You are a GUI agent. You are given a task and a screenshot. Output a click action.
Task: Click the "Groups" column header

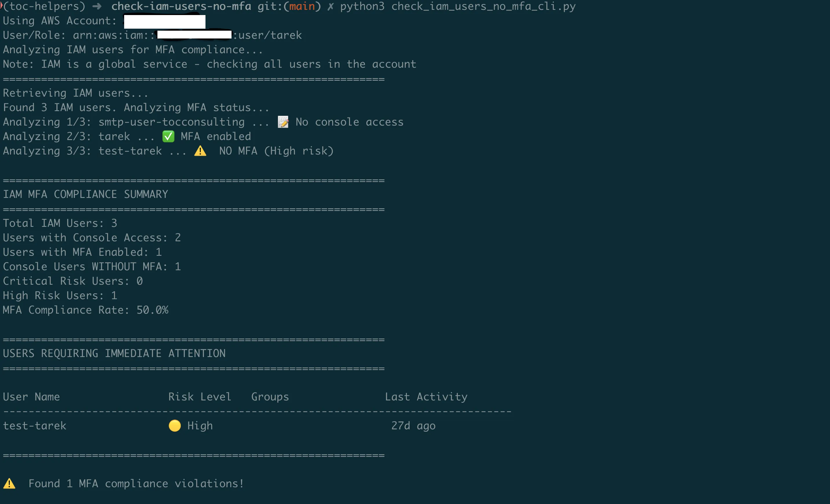coord(270,397)
